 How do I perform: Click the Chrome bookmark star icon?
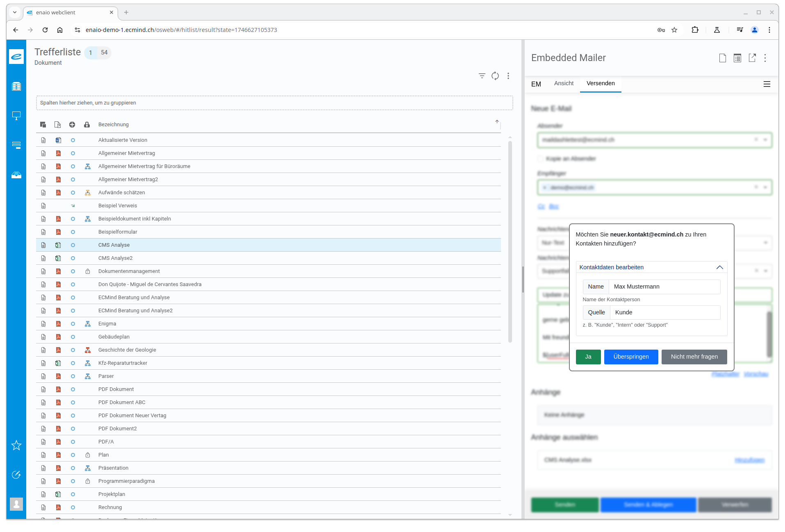(674, 30)
